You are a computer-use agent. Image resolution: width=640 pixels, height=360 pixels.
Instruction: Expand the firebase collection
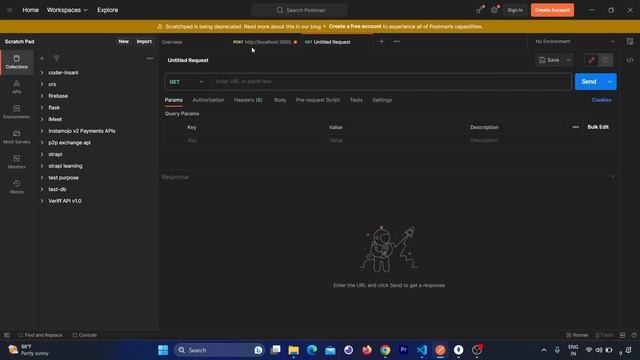click(42, 96)
